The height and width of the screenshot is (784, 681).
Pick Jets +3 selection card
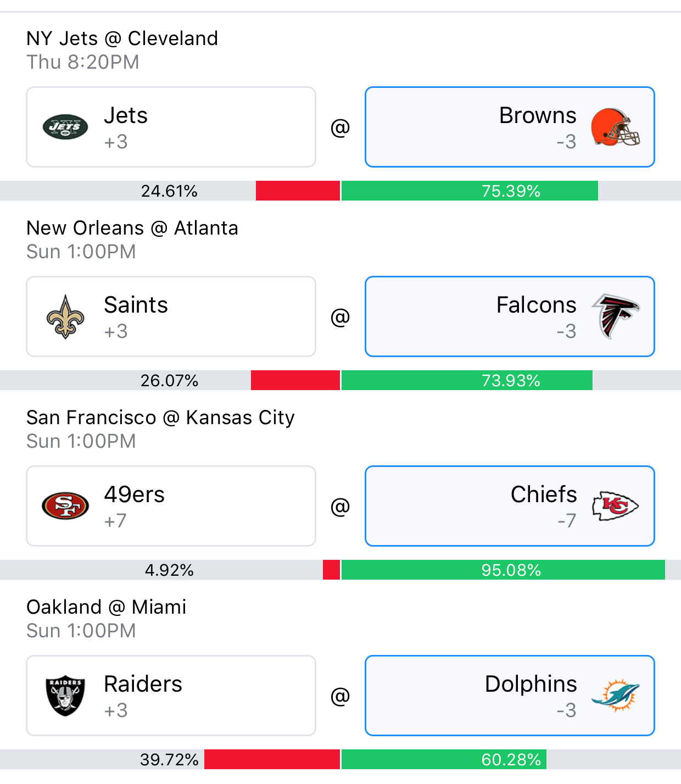click(x=171, y=127)
